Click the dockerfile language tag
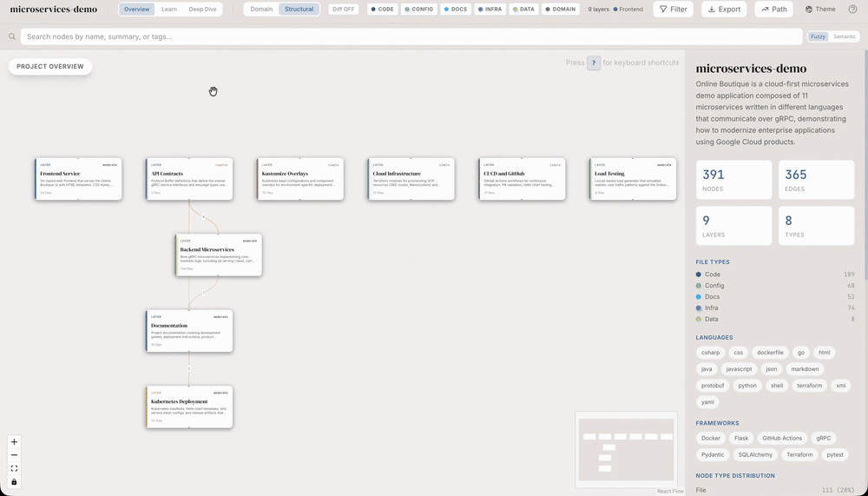The height and width of the screenshot is (496, 868). point(770,353)
